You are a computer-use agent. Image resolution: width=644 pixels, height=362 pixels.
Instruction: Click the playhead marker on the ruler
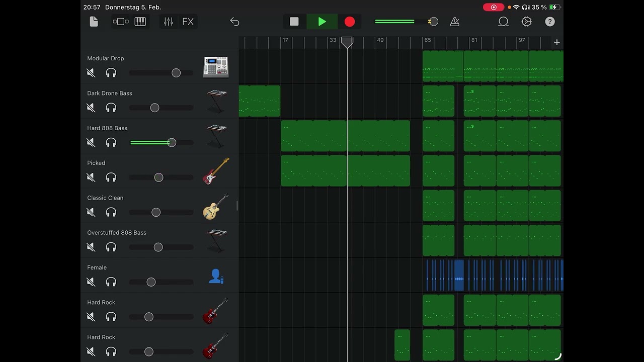pyautogui.click(x=347, y=42)
